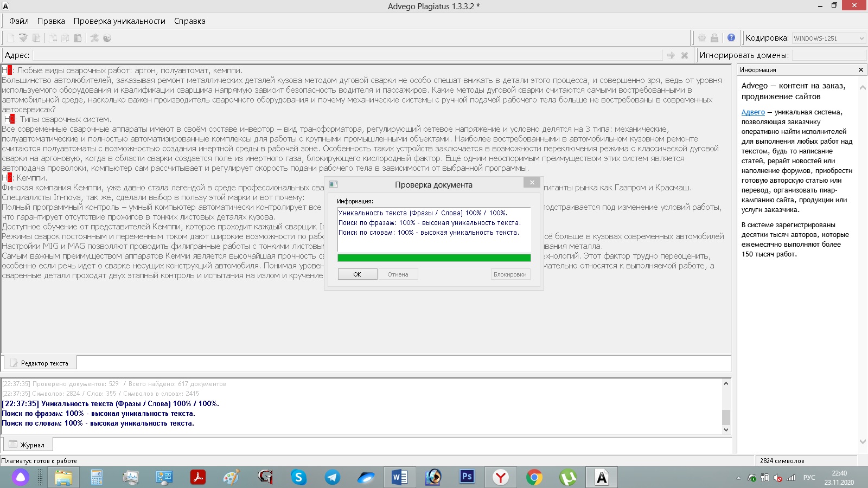Confirm the dialog with OK button

tap(358, 274)
